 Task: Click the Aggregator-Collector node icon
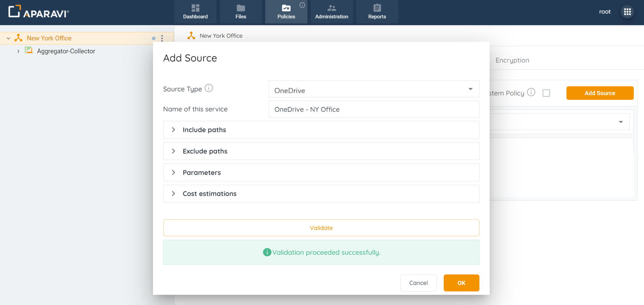pos(29,51)
